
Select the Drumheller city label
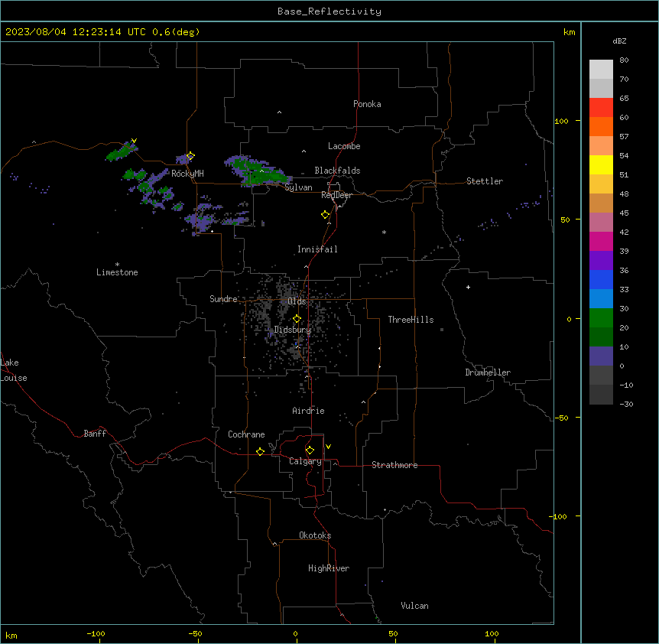[x=488, y=372]
